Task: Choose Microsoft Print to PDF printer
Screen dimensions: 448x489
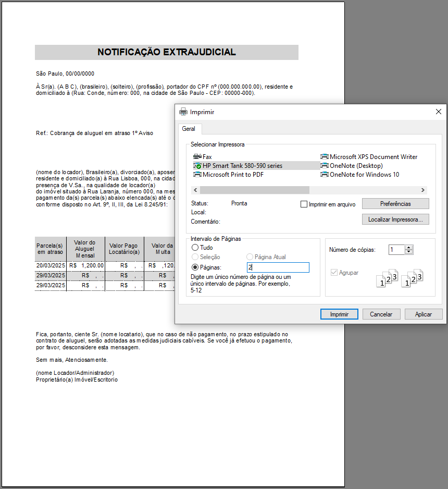Action: pos(228,174)
